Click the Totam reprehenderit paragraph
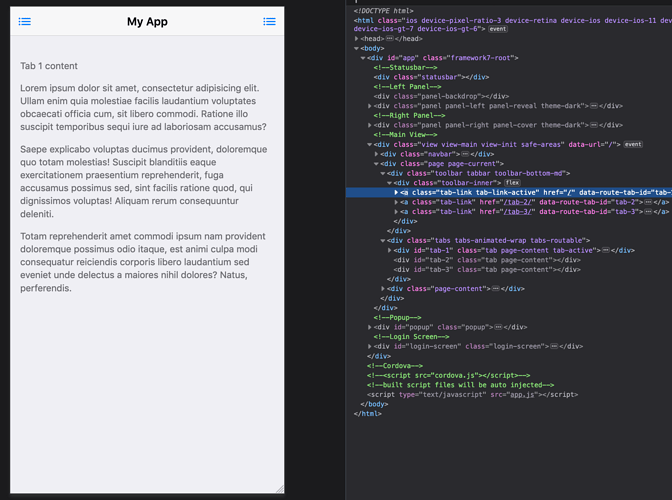 click(x=143, y=262)
